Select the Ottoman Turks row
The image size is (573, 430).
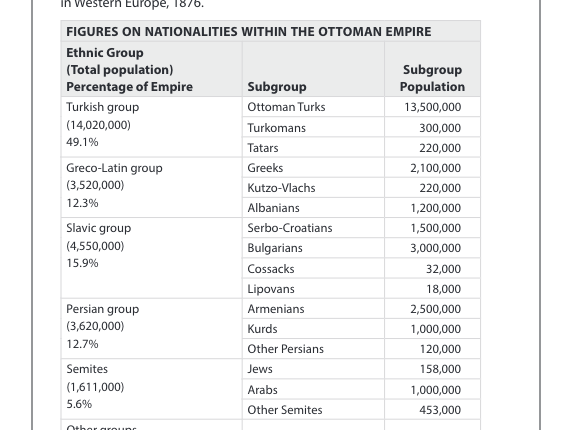point(361,107)
